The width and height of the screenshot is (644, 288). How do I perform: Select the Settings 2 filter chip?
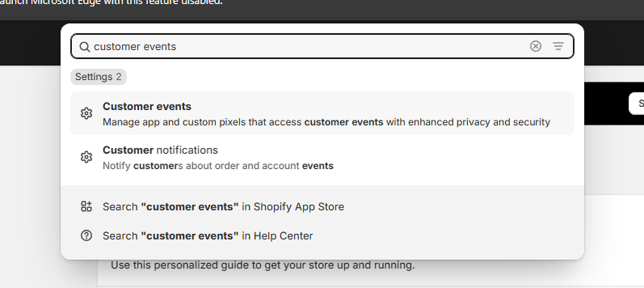click(98, 77)
